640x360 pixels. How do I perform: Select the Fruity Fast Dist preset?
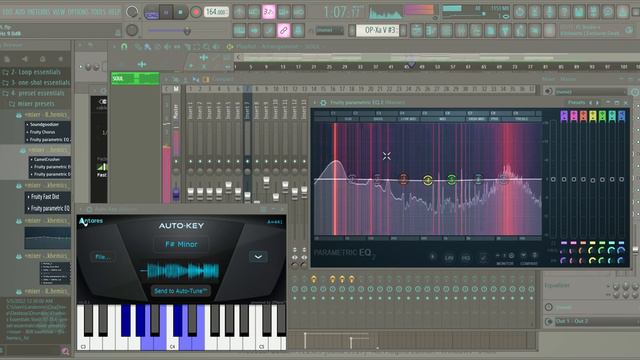tap(45, 197)
